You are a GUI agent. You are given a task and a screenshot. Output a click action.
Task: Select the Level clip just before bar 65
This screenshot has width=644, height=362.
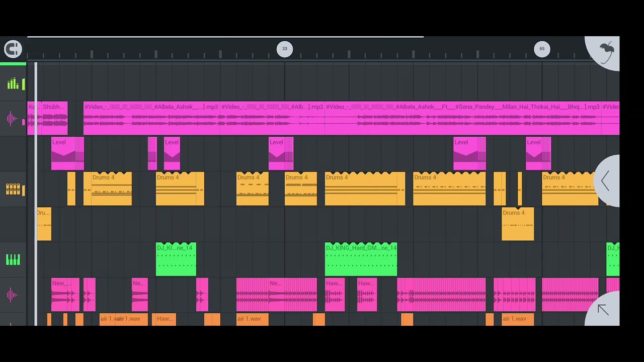point(538,153)
